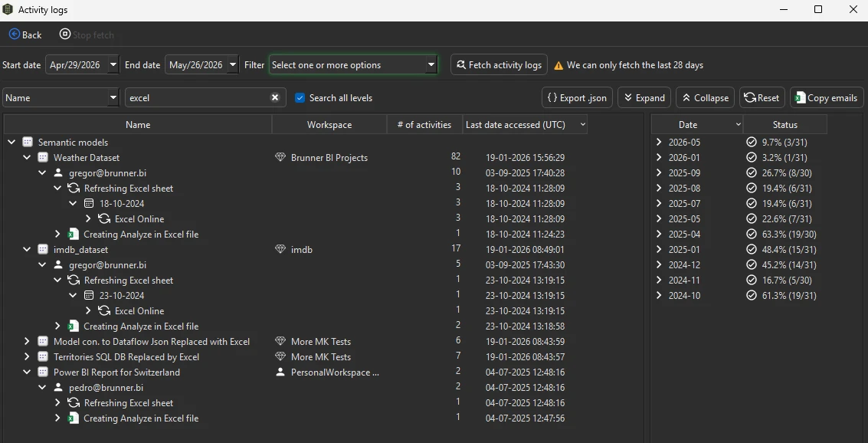Screen dimensions: 868x443
Task: Click the Expand button
Action: click(644, 98)
